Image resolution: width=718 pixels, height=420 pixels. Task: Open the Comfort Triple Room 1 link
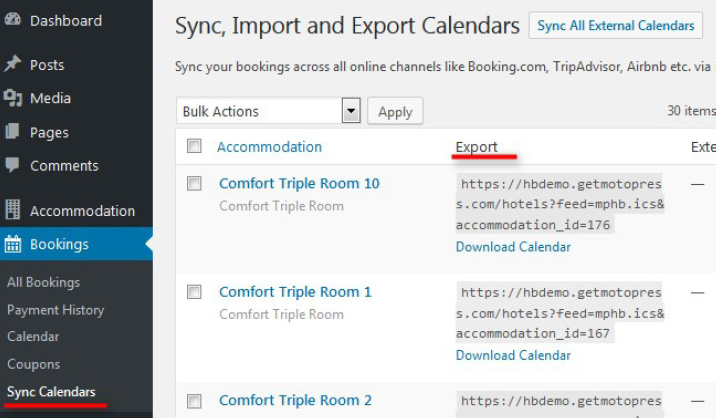(295, 292)
